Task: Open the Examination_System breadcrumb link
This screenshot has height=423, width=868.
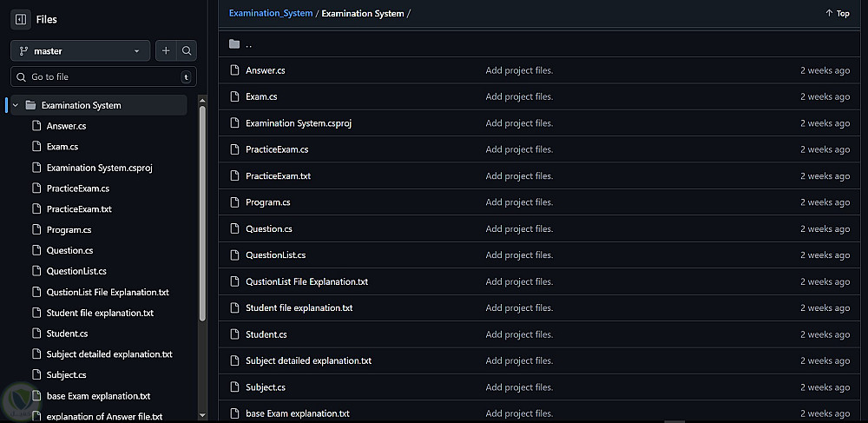Action: (271, 13)
